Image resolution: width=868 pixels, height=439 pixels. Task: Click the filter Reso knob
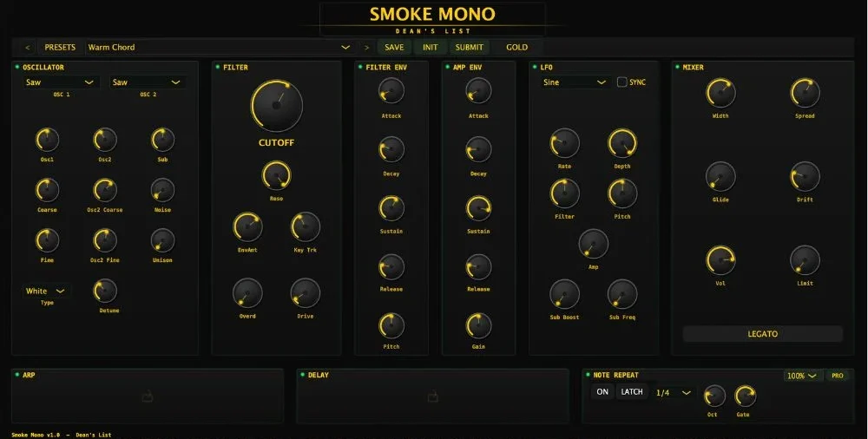click(276, 175)
